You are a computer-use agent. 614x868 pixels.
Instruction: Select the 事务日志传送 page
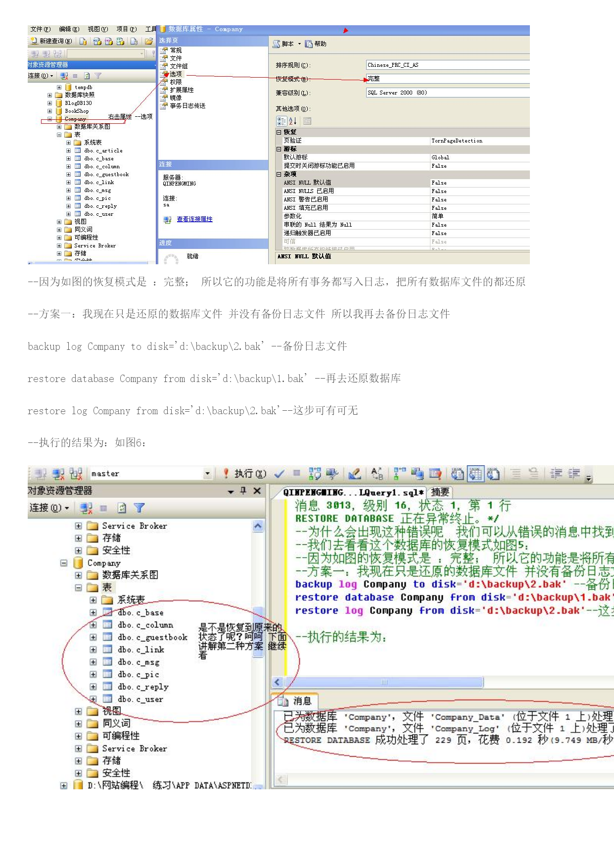point(183,106)
